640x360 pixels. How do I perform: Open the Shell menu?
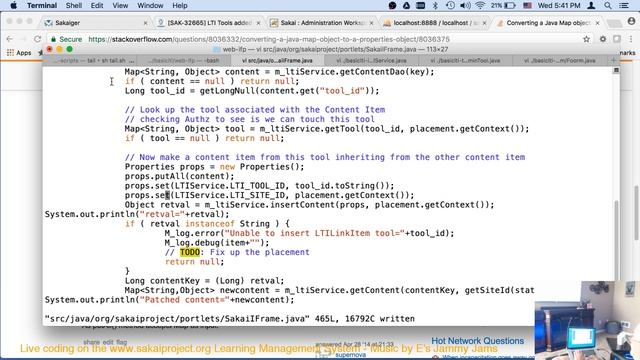click(x=74, y=5)
